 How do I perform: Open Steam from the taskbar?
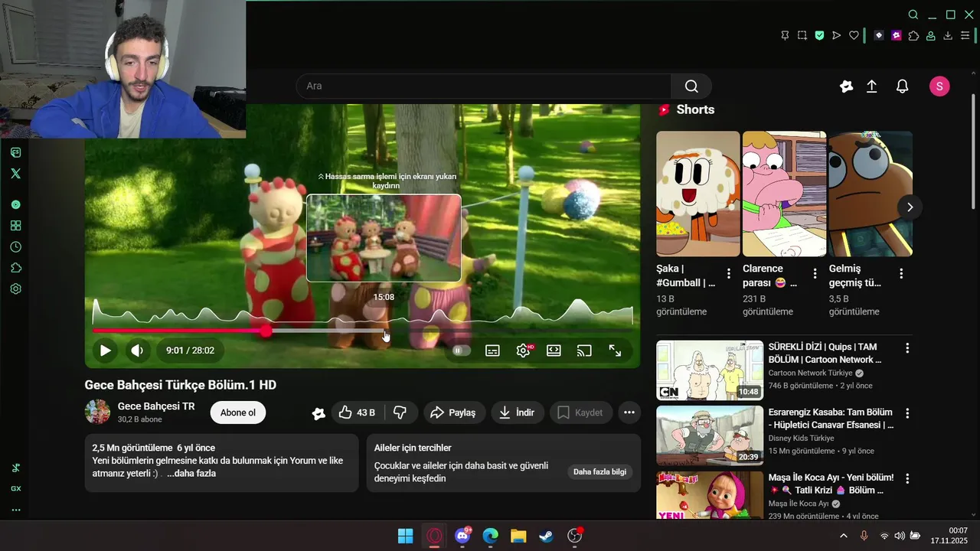click(546, 536)
